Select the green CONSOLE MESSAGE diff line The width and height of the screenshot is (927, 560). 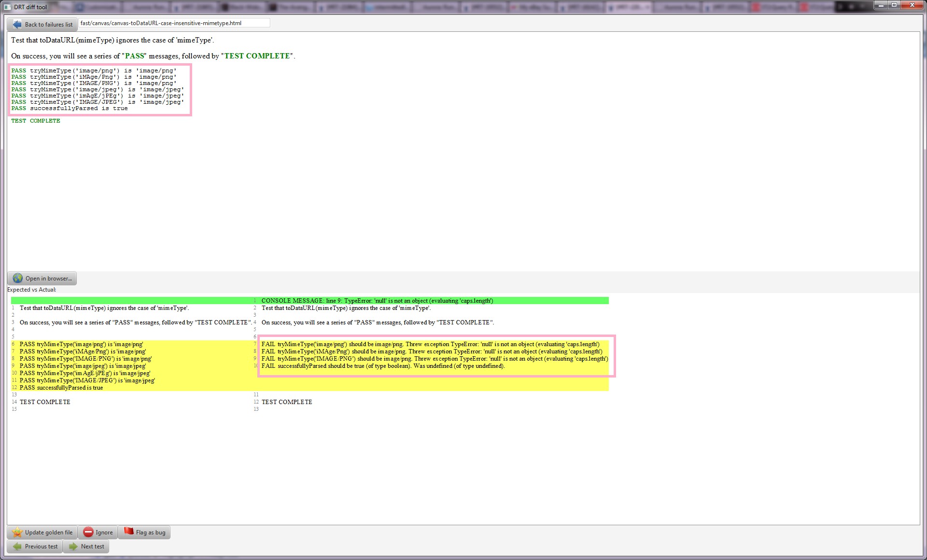coord(377,301)
